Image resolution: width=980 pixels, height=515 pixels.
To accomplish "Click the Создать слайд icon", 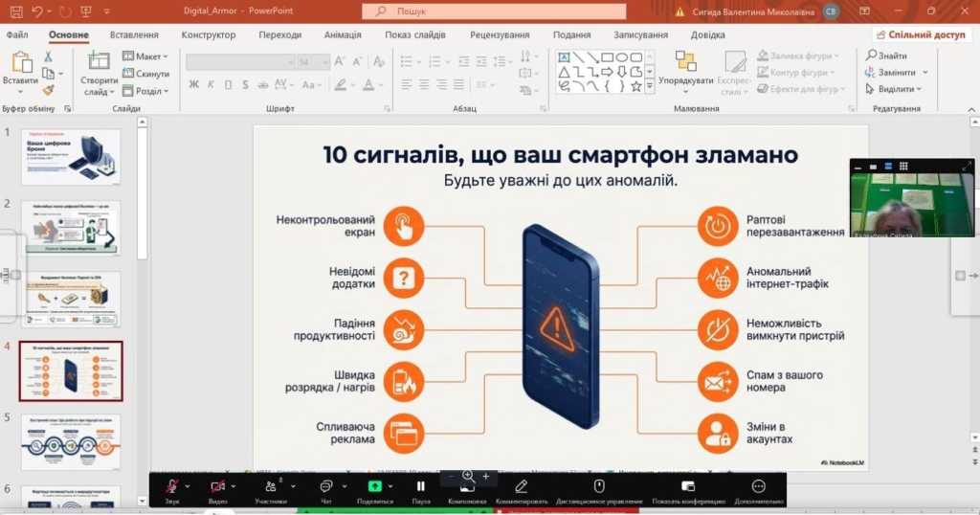I will [99, 61].
